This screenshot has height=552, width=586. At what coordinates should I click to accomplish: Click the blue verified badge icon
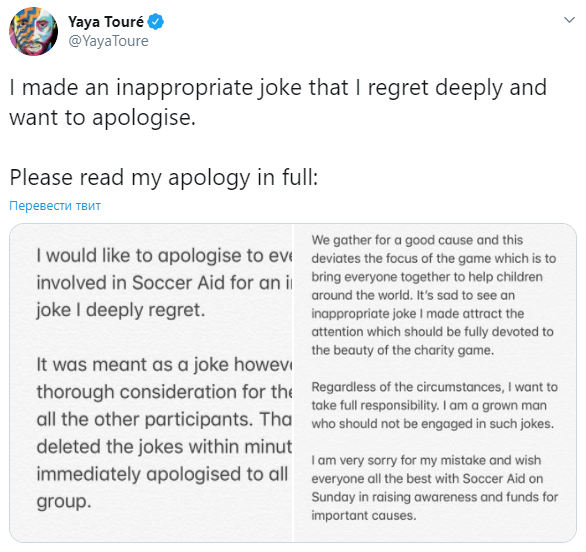[155, 22]
